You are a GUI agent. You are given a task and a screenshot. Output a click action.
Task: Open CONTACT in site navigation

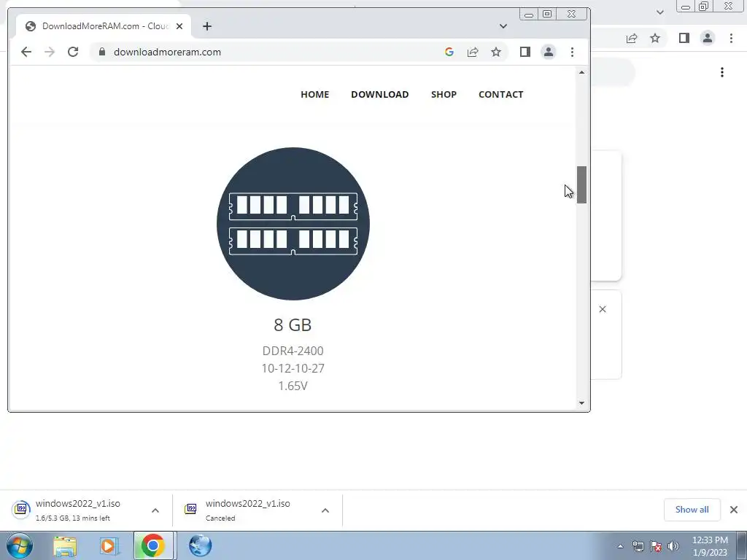point(500,94)
